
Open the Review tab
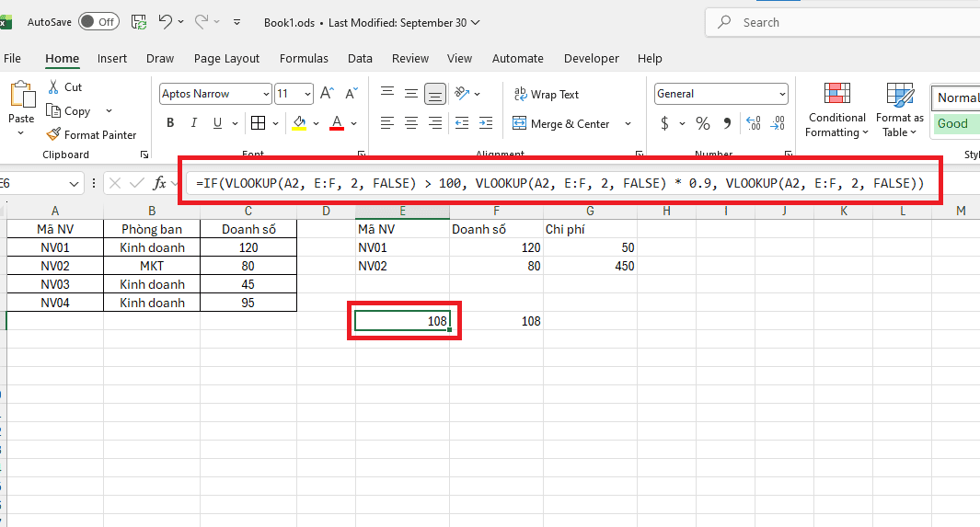click(x=410, y=58)
